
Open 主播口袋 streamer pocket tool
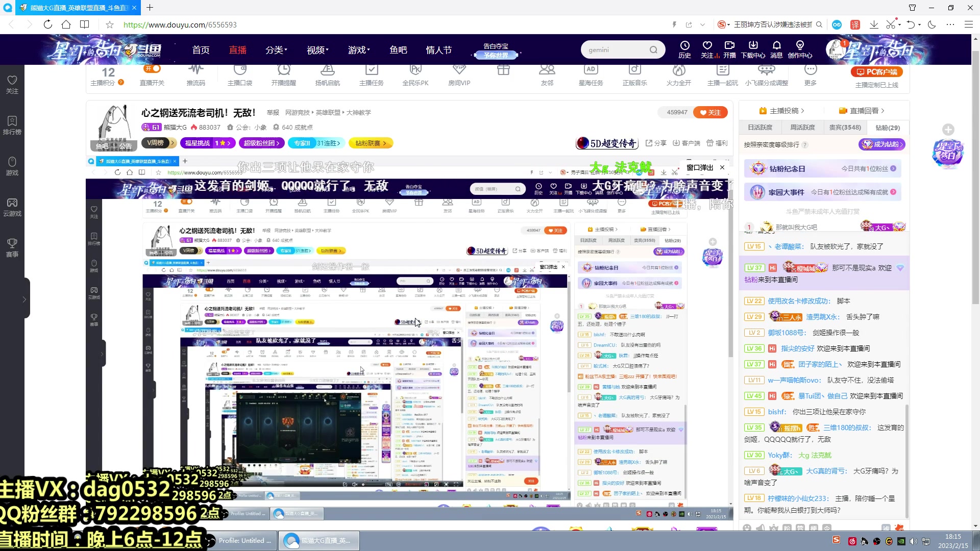(x=240, y=75)
